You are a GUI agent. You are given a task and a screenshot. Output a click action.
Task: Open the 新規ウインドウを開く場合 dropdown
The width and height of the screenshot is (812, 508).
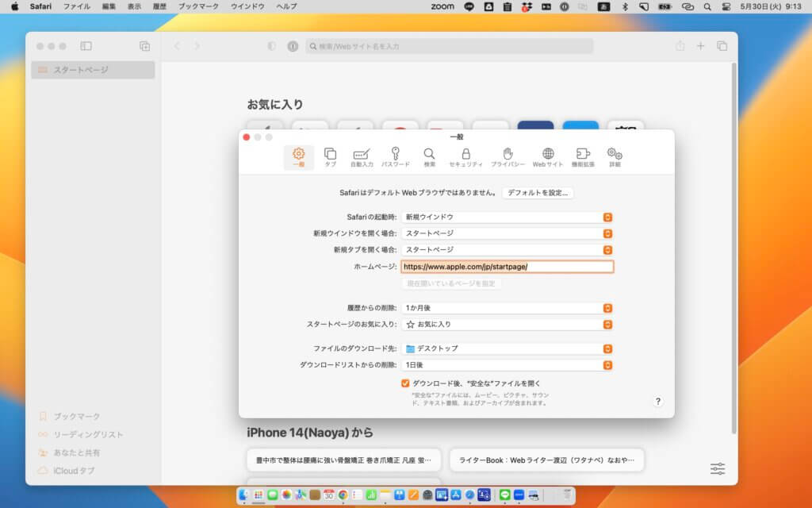(507, 233)
